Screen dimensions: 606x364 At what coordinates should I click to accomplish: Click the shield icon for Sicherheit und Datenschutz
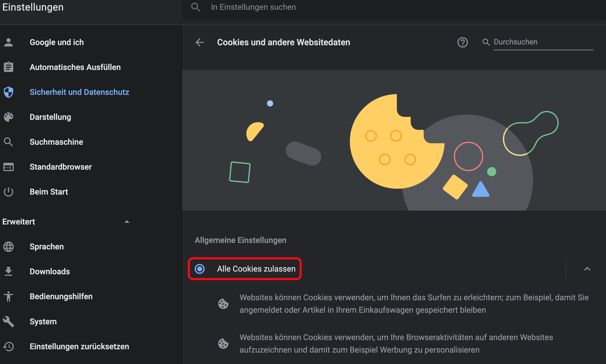pyautogui.click(x=9, y=92)
